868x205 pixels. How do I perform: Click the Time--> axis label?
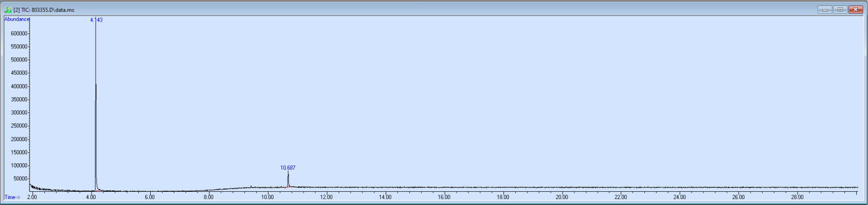[x=12, y=198]
